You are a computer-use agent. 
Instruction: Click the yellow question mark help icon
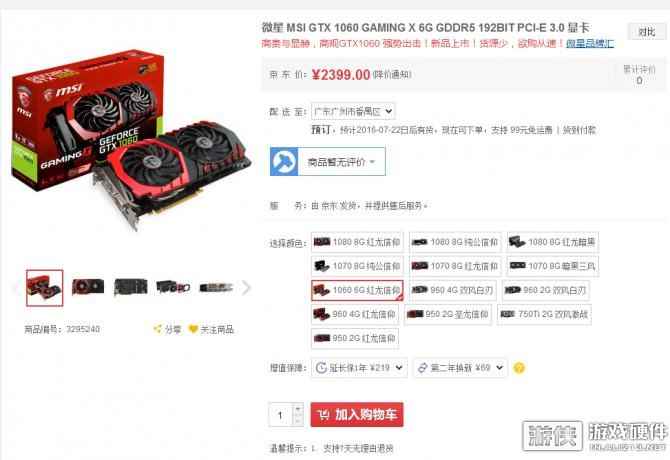click(x=519, y=368)
